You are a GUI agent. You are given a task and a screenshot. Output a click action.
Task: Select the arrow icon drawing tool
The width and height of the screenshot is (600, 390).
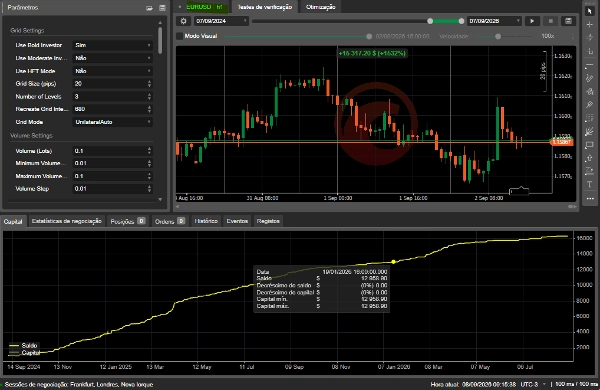click(x=590, y=158)
